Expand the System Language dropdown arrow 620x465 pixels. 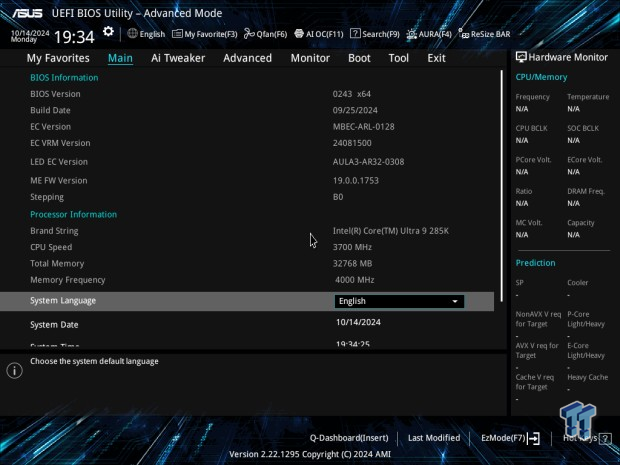click(455, 301)
